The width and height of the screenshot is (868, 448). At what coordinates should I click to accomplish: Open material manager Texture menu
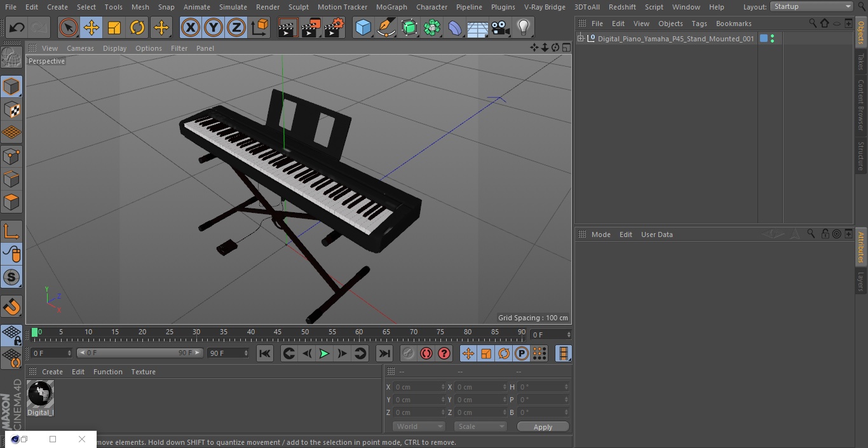point(143,372)
